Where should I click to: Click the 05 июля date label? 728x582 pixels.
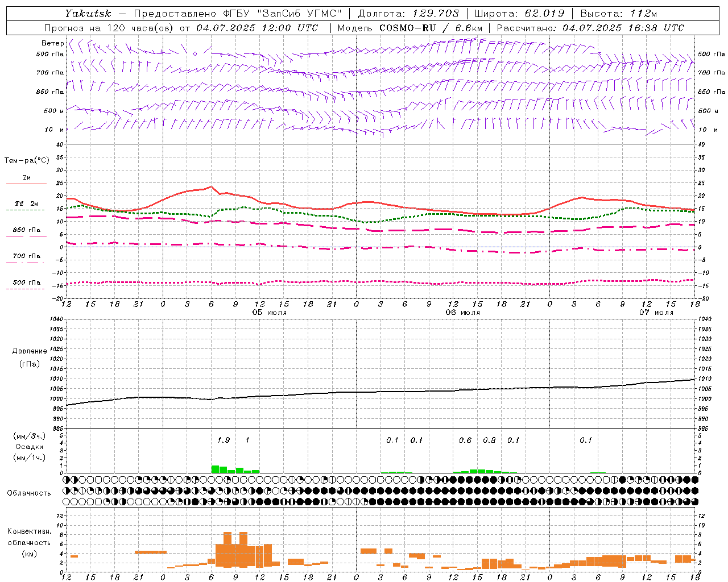(270, 313)
